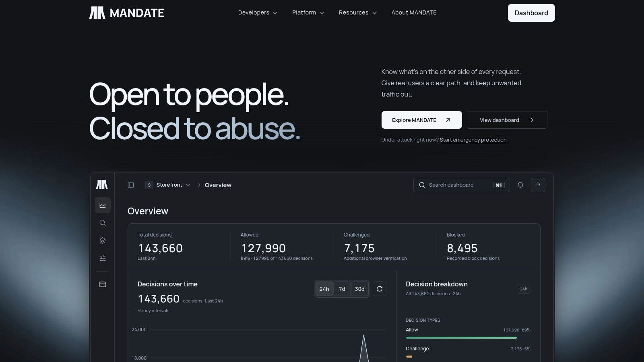Click the Allow decision progress bar
The image size is (644, 362).
[468, 338]
